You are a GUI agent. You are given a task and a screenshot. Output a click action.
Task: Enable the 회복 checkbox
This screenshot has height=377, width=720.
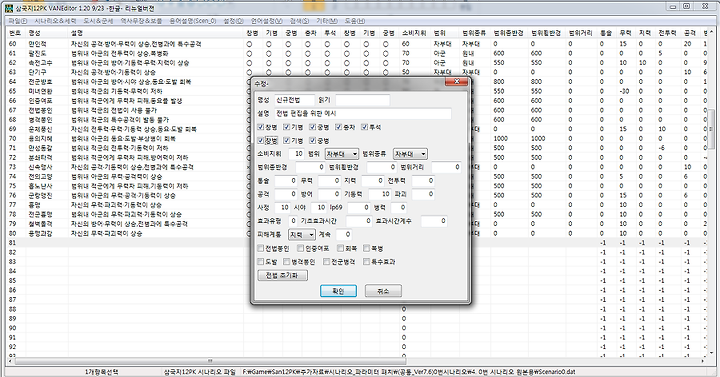(340, 248)
